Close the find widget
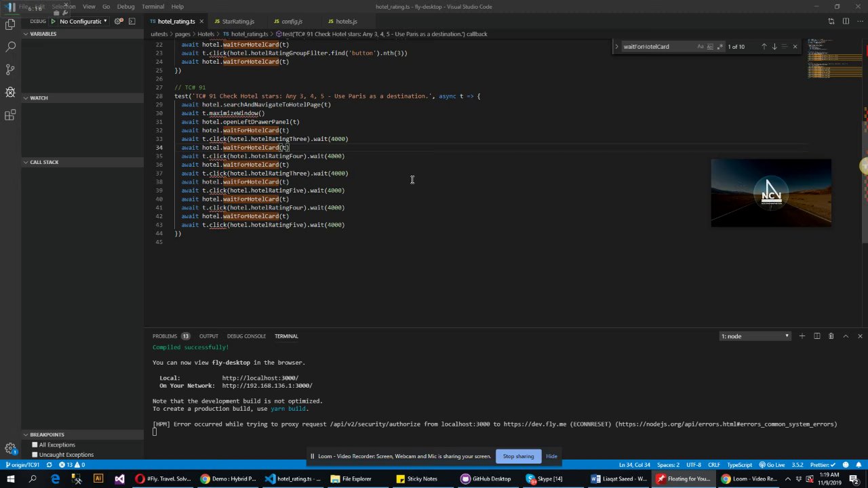The width and height of the screenshot is (868, 488). 795,47
